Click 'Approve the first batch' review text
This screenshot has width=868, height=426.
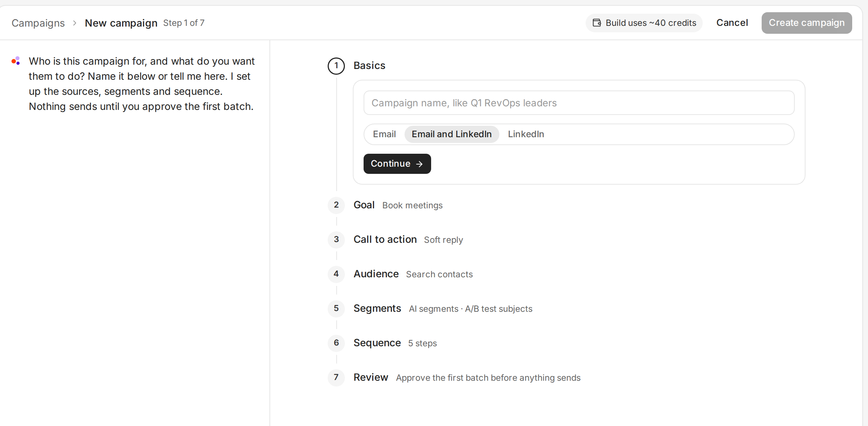[x=488, y=378]
